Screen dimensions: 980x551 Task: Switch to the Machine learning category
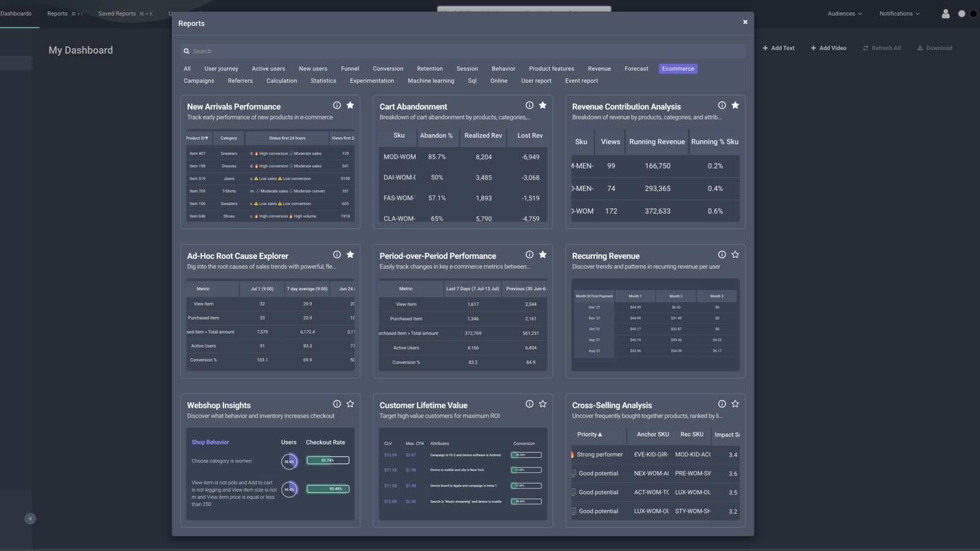pos(431,81)
